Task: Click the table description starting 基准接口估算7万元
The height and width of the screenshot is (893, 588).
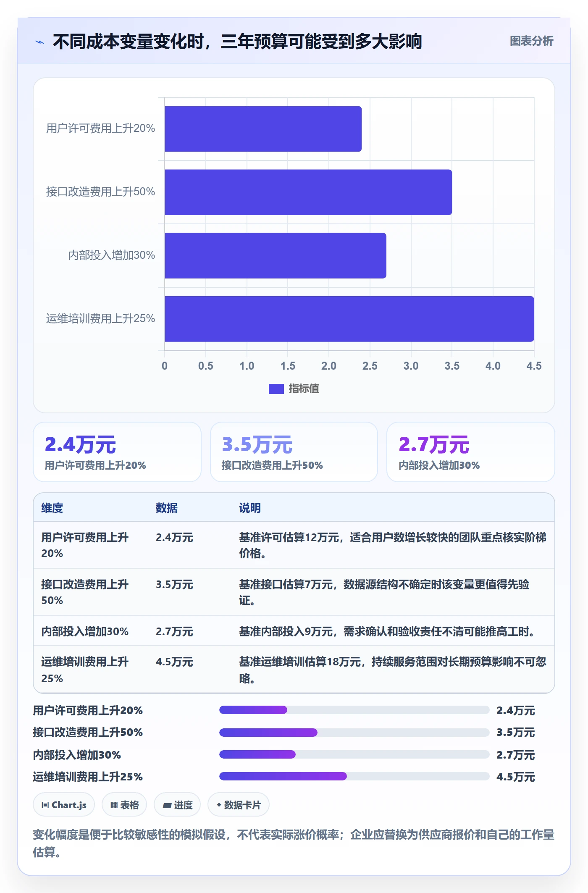Action: tap(384, 592)
